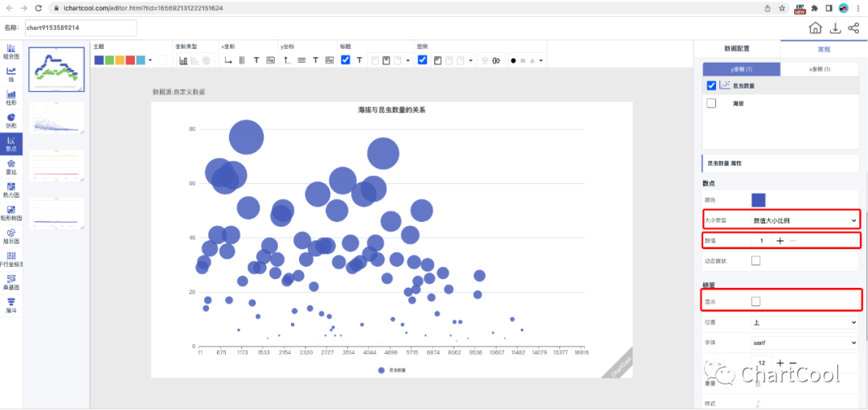Open the line chart (线) type icon
The height and width of the screenshot is (410, 868).
click(x=11, y=73)
